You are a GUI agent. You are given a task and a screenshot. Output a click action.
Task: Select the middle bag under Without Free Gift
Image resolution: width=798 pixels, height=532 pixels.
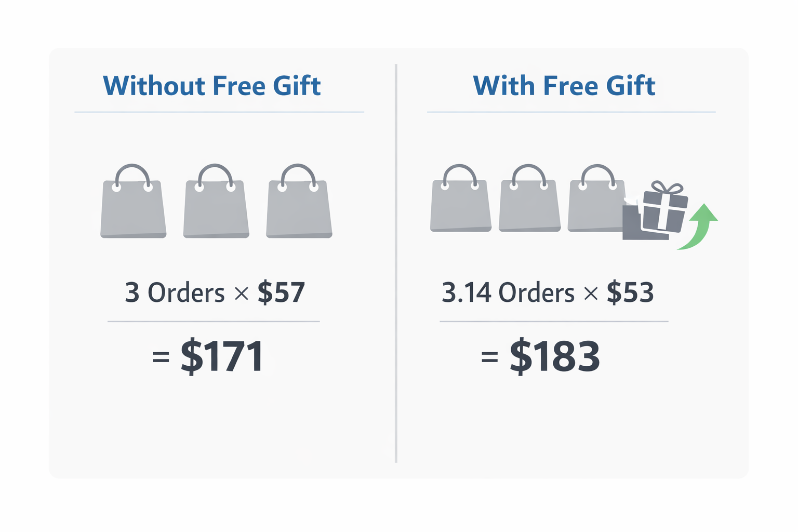[216, 208]
